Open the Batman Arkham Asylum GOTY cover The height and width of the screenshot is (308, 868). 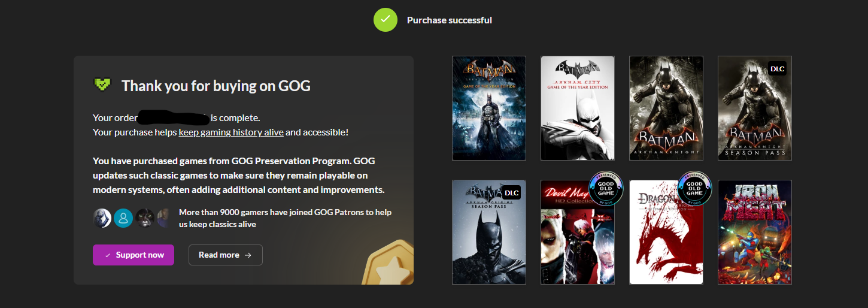coord(489,108)
